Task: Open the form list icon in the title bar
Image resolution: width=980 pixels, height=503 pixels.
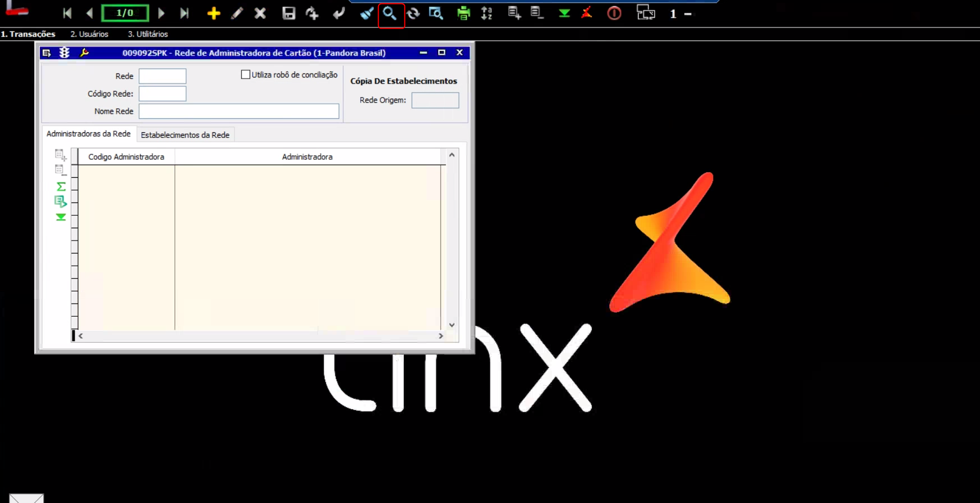Action: [x=47, y=53]
